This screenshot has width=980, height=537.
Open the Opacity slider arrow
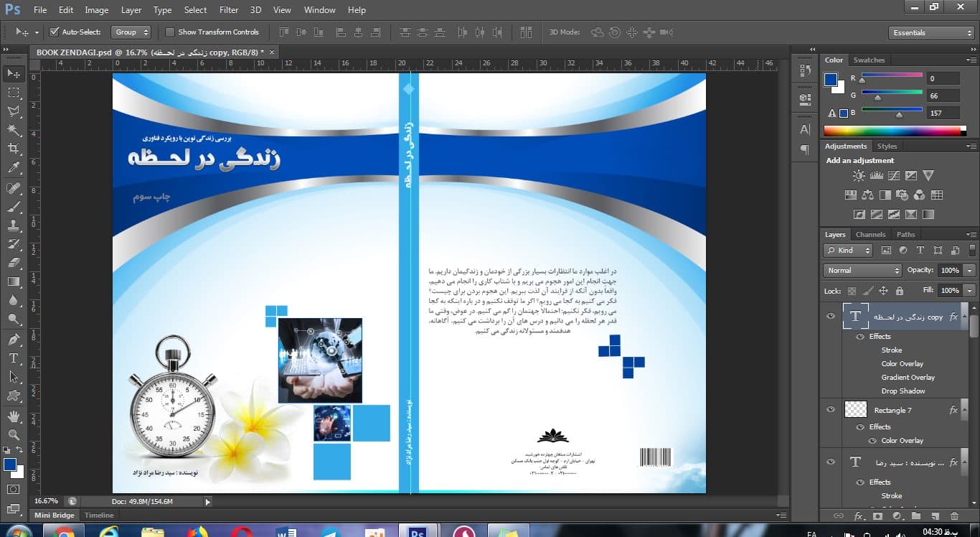970,271
